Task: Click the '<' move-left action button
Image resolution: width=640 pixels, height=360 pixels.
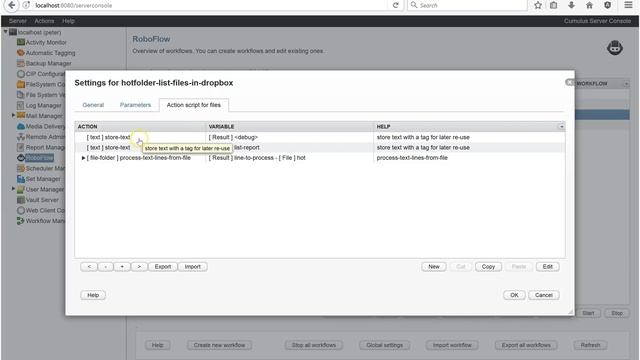Action: tap(89, 267)
